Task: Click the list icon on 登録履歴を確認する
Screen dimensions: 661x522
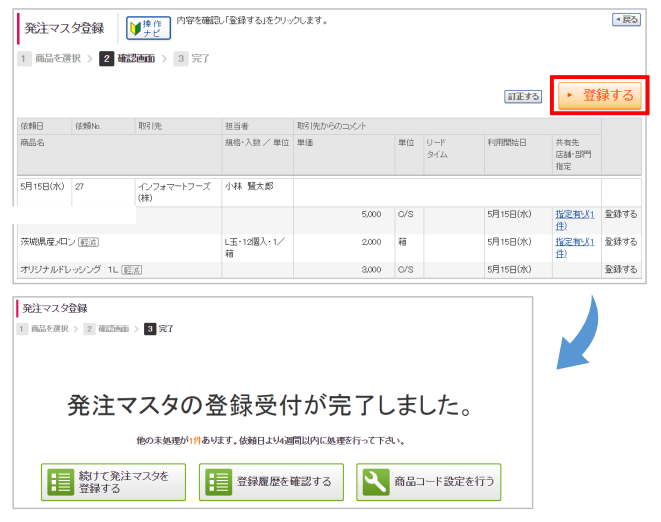Action: tap(218, 482)
